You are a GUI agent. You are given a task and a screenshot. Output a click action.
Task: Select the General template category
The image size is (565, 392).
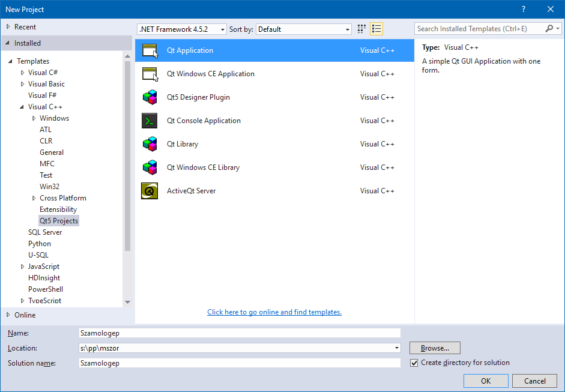tap(52, 152)
